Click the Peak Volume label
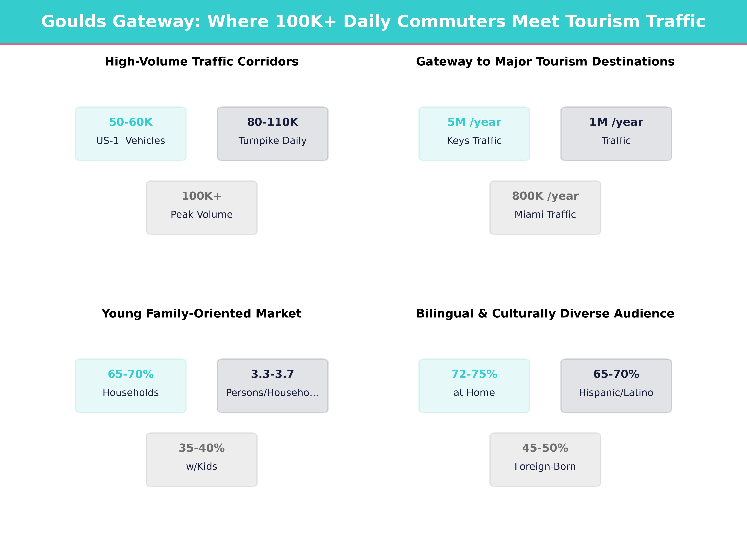The width and height of the screenshot is (747, 560). [202, 215]
